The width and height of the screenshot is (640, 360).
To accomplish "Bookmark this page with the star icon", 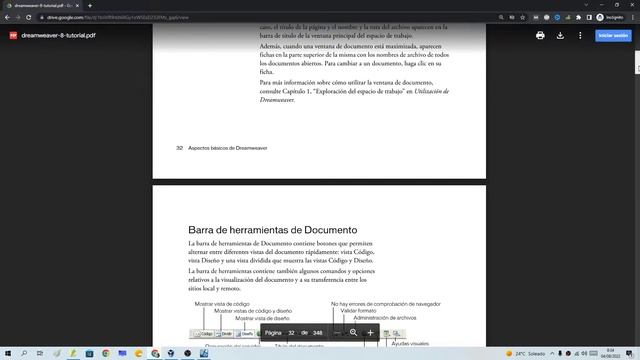I will [x=522, y=18].
